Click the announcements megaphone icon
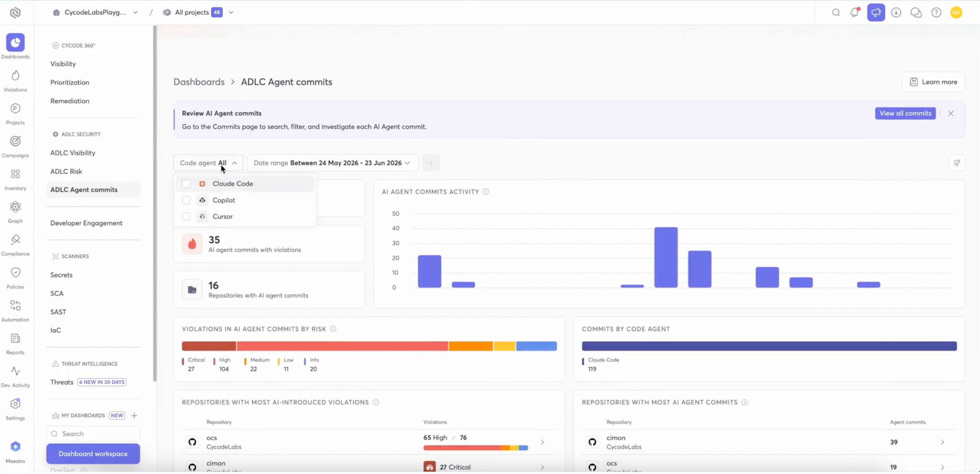The height and width of the screenshot is (474, 980). pyautogui.click(x=876, y=12)
